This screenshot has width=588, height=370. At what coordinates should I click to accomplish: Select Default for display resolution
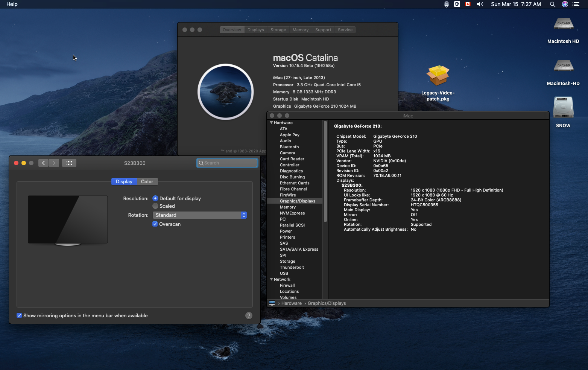click(x=155, y=198)
